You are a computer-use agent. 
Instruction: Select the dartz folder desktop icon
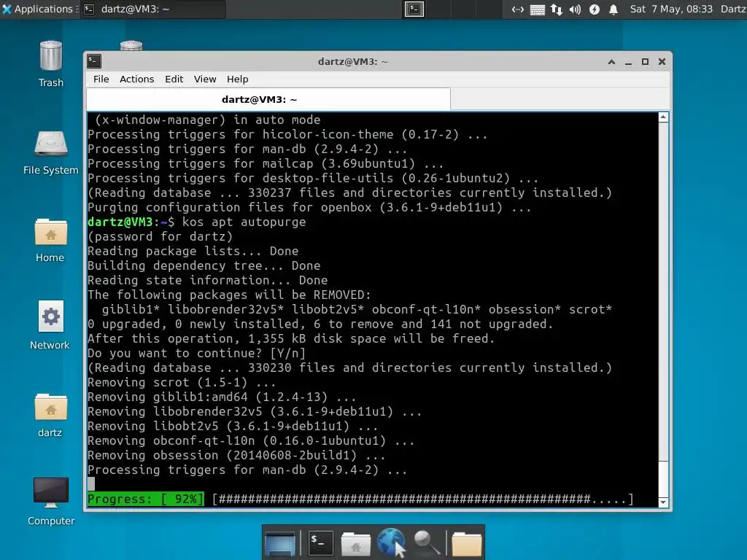50,415
